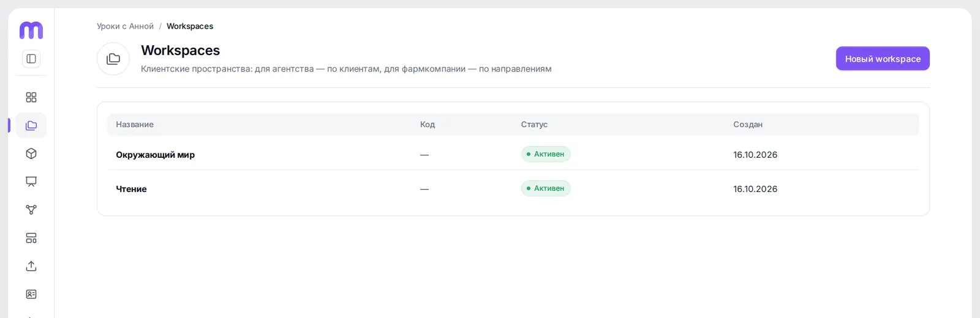
Task: Go to Уроки с Анной breadcrumb
Action: [125, 26]
